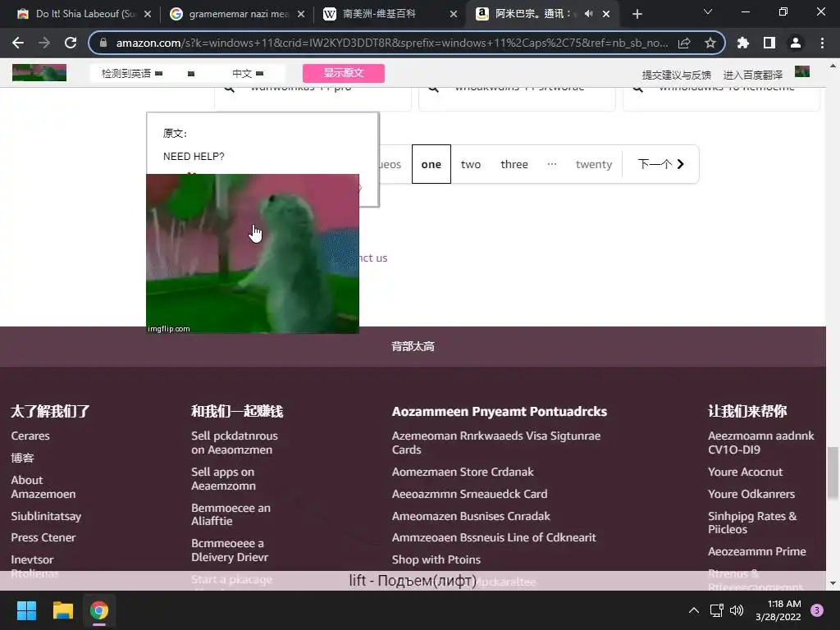Screen dimensions: 840x630
Task: Toggle the Chrome side panel icon
Action: tap(769, 43)
